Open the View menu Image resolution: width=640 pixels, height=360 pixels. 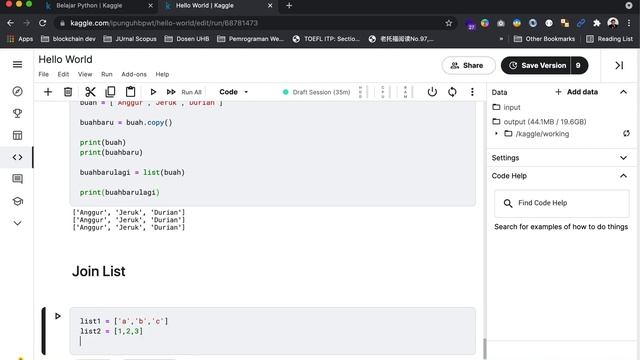click(85, 74)
